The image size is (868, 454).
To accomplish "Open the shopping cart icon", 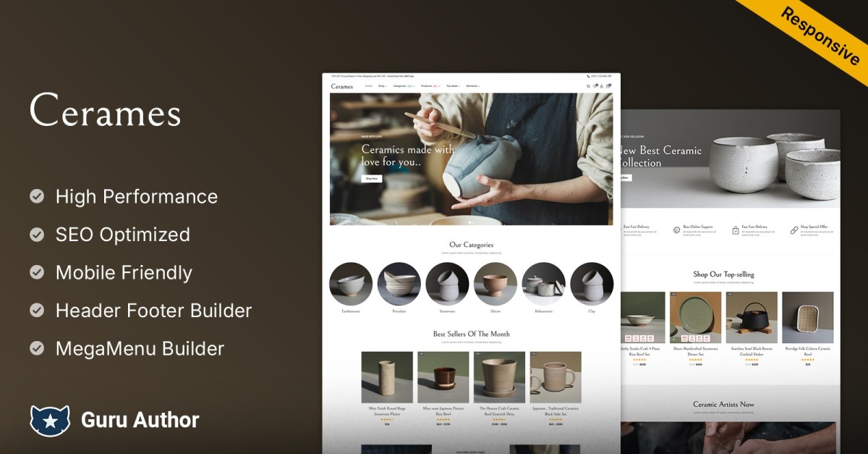I will point(608,86).
